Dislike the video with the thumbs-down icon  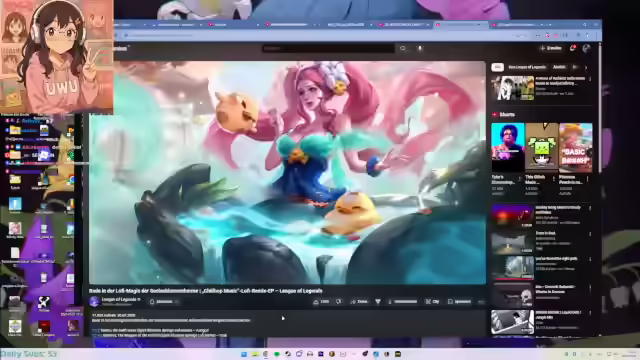pos(339,302)
